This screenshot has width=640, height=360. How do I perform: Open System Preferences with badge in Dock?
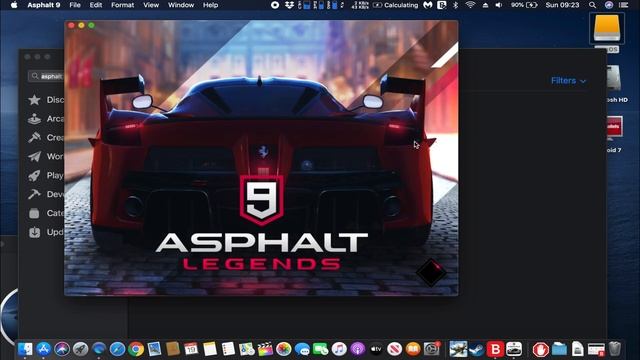click(x=431, y=349)
